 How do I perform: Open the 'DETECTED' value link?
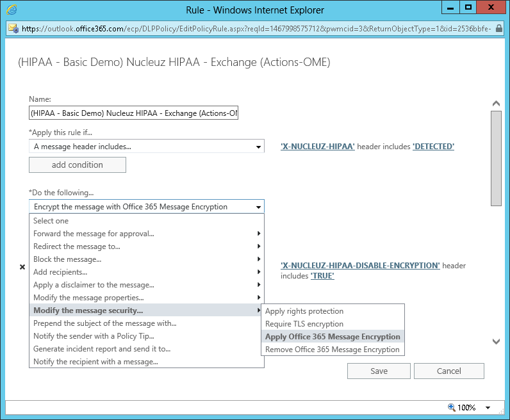(x=433, y=146)
